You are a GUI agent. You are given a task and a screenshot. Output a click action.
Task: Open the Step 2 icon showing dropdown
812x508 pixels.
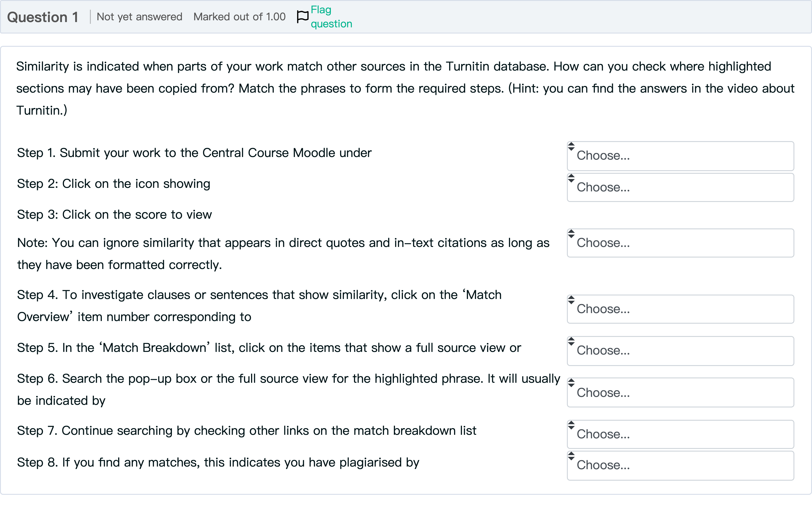(x=680, y=187)
